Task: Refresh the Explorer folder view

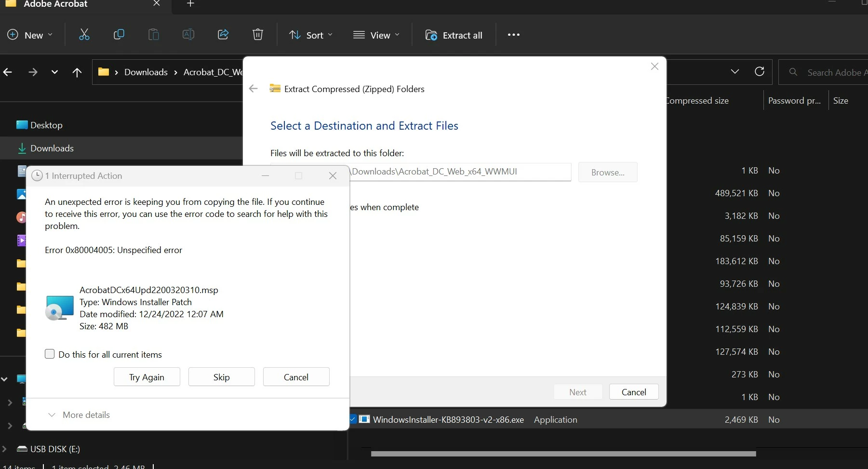Action: point(760,72)
